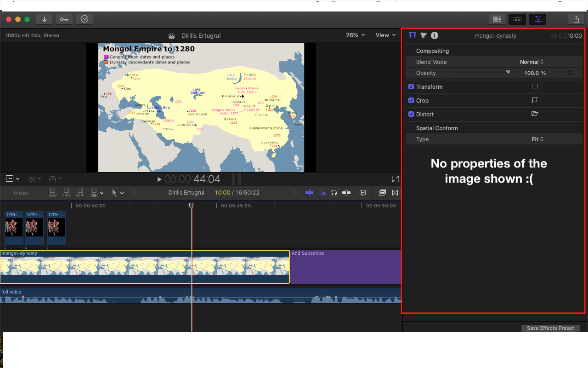This screenshot has height=368, width=588.
Task: Enter full-screen viewer playback
Action: [395, 179]
